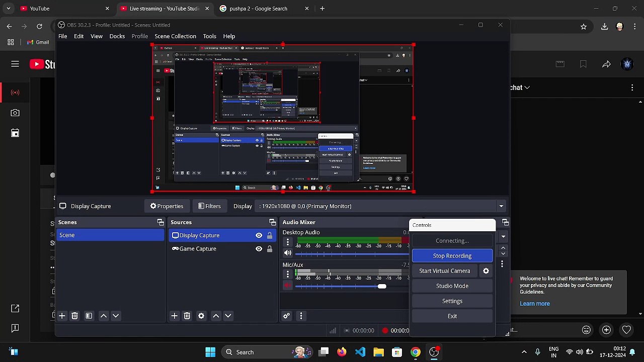Pop out the Sources dock

click(272, 222)
